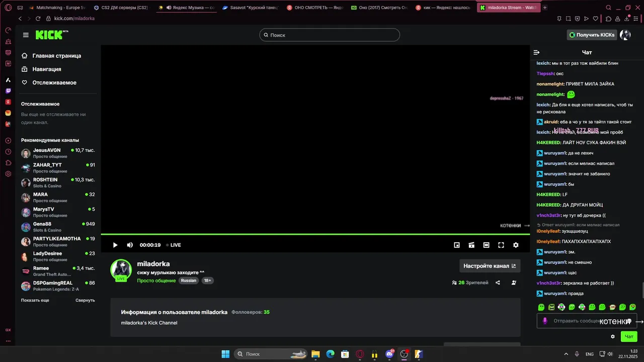Screen dimensions: 644x362
Task: Click the Просто общение category link
Action: coord(156,281)
